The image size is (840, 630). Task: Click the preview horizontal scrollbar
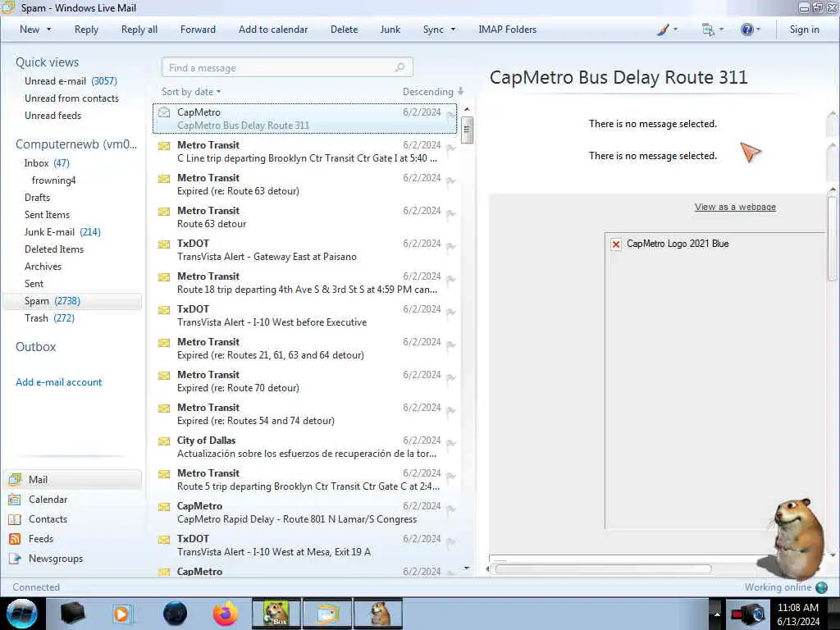(x=603, y=569)
